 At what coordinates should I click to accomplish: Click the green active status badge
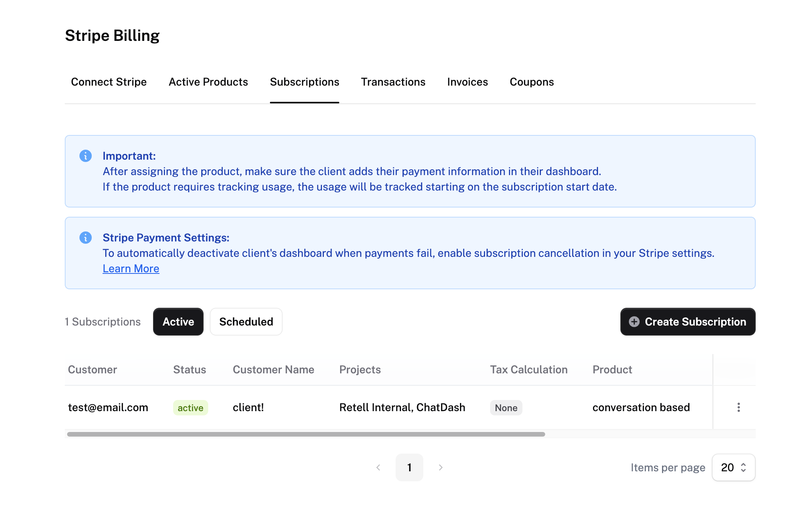click(190, 408)
